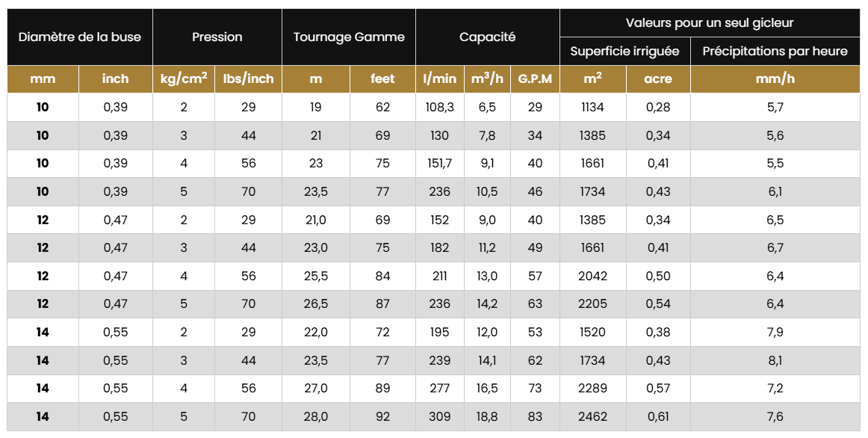Click the 'mm/h' unit header
Screen dimensions: 868x438
(775, 78)
